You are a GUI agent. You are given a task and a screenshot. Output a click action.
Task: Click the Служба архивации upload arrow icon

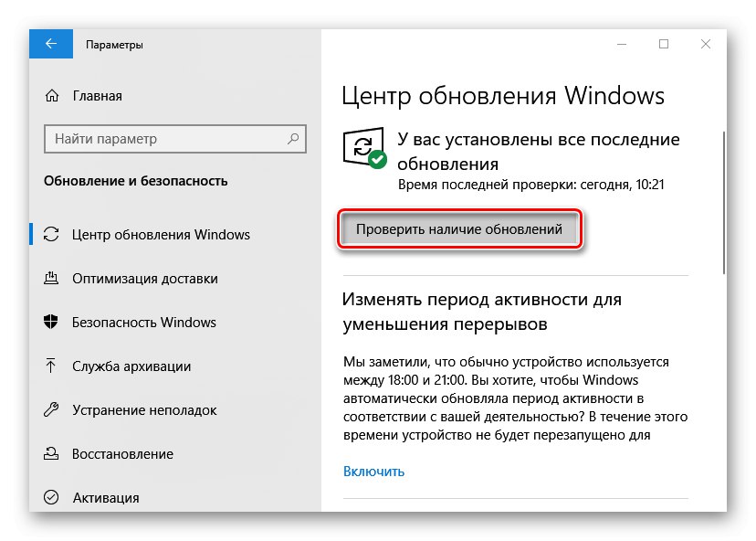(50, 366)
